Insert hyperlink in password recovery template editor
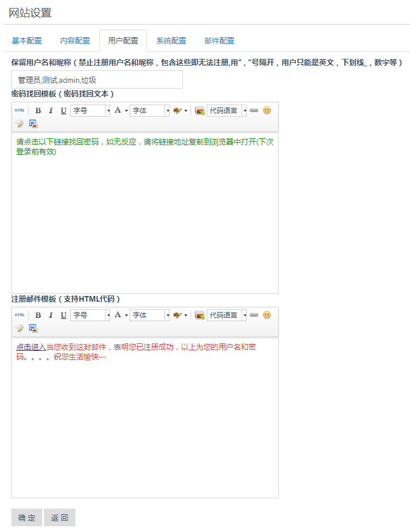This screenshot has height=532, width=410. (254, 110)
